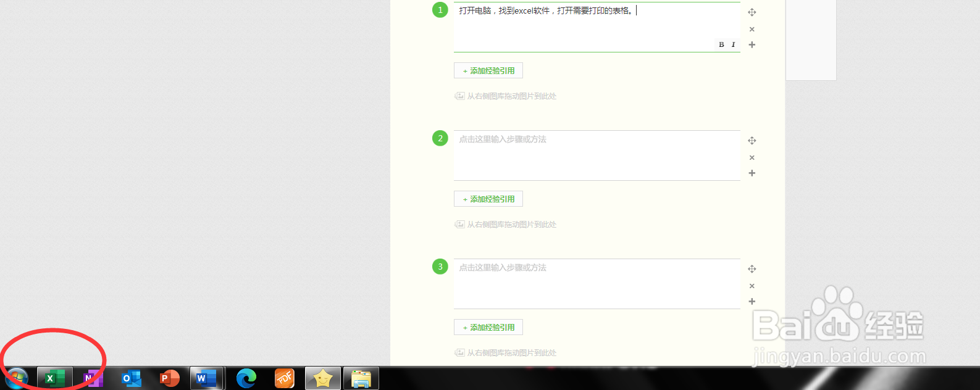Open Excel from the taskbar
The image size is (980, 390).
point(55,378)
